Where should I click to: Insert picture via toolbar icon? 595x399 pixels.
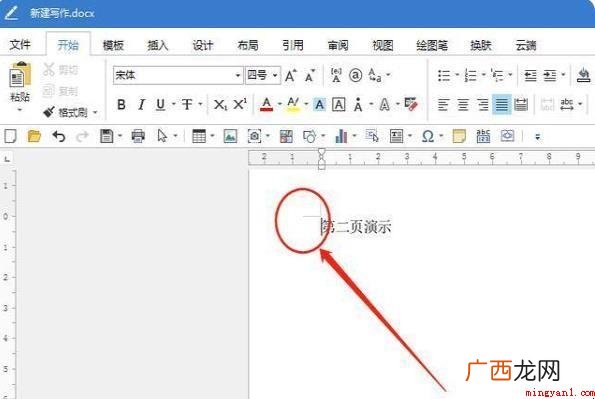(x=230, y=136)
